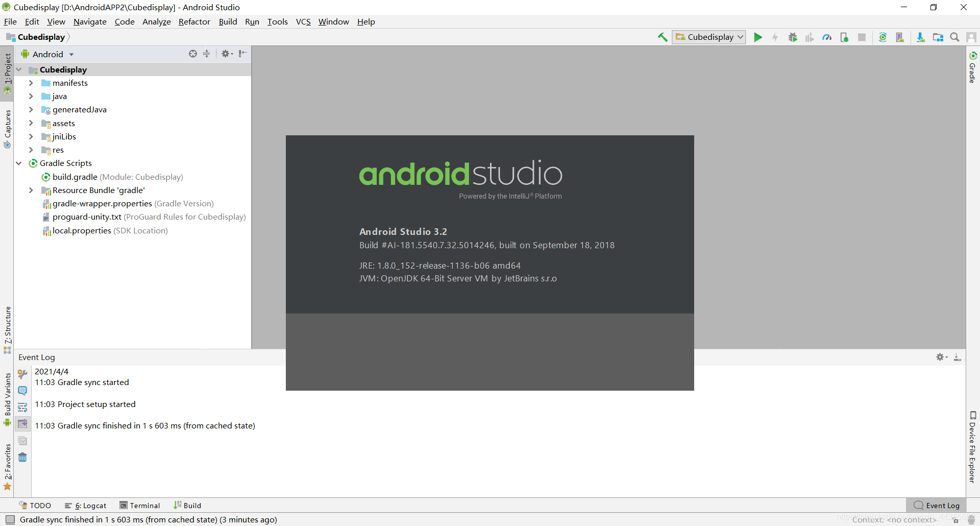Hide the Project panel with the hide icon
The width and height of the screenshot is (980, 526).
(x=243, y=54)
